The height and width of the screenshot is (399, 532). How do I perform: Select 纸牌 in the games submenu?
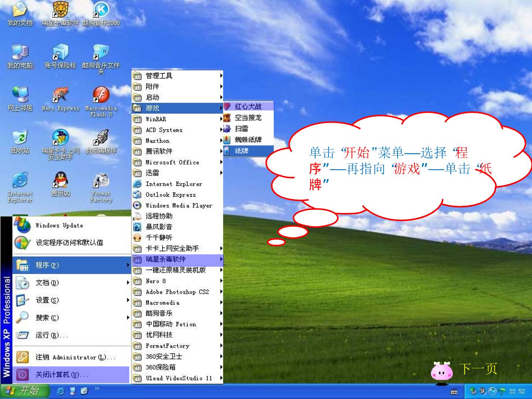coord(249,151)
